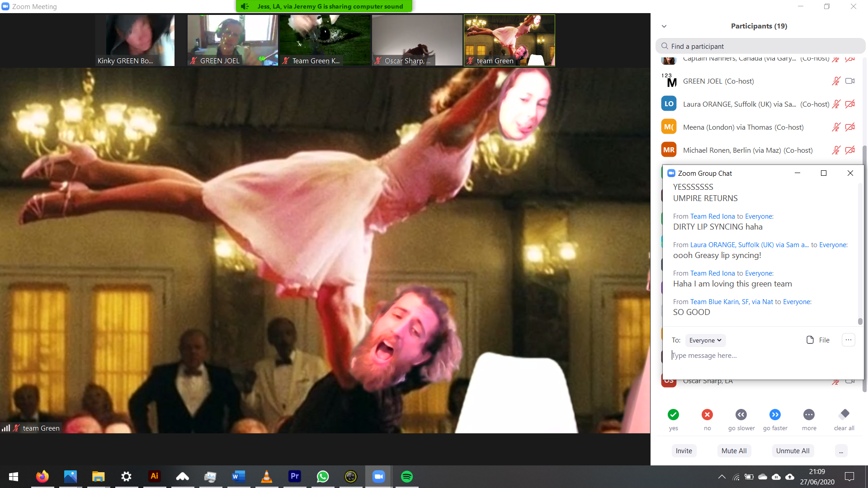Open the 'Everyone' recipient dropdown
The image size is (868, 488).
click(705, 340)
